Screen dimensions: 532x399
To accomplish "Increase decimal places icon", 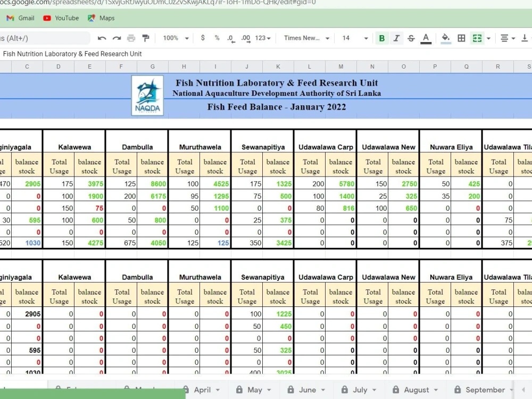I will pyautogui.click(x=246, y=38).
